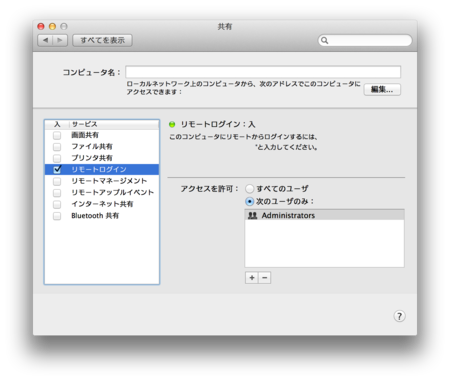The width and height of the screenshot is (450, 381).
Task: Enable the 画面共有 checkbox
Action: click(x=57, y=135)
